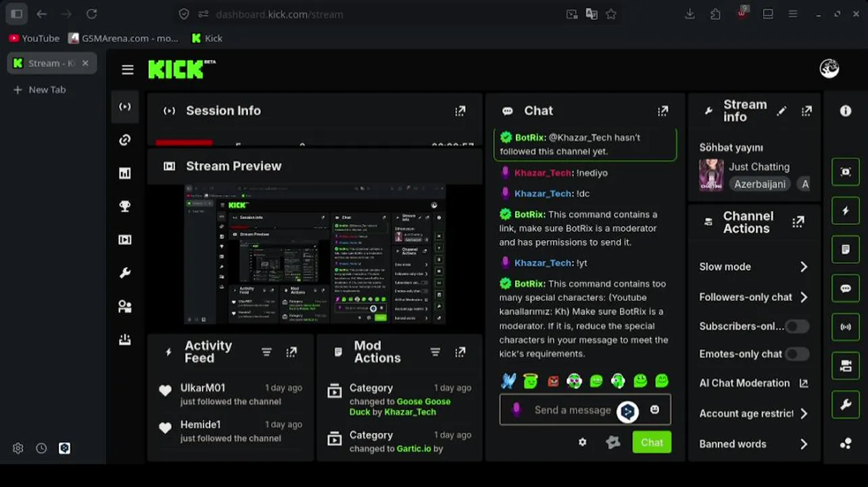Enable Emotes-only chat switch
Image resolution: width=868 pixels, height=487 pixels.
[x=797, y=354]
